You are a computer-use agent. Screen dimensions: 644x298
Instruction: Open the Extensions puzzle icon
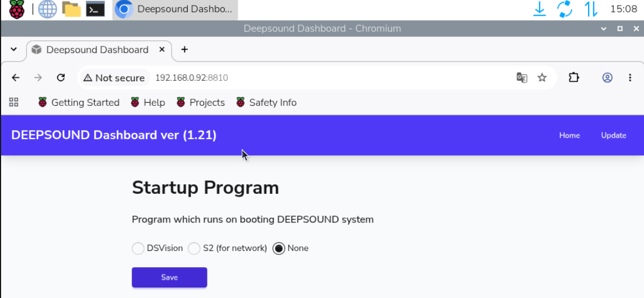[x=574, y=77]
